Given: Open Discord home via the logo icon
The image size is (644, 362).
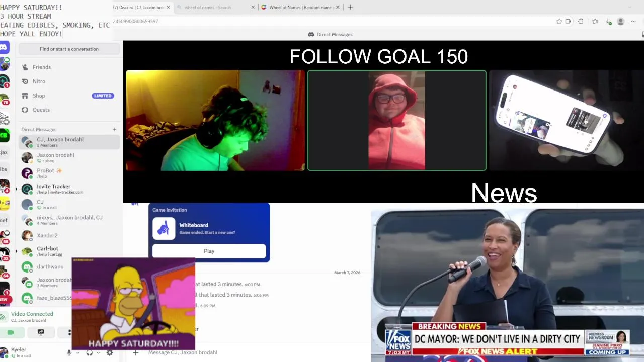Looking at the screenshot, I should [4, 48].
